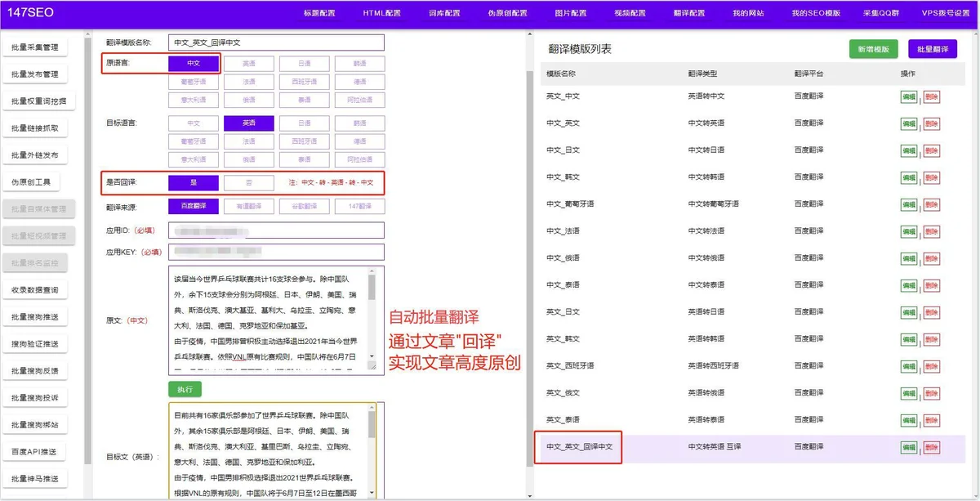Open VPS拨号设置 in top bar
This screenshot has width=980, height=501.
[946, 13]
